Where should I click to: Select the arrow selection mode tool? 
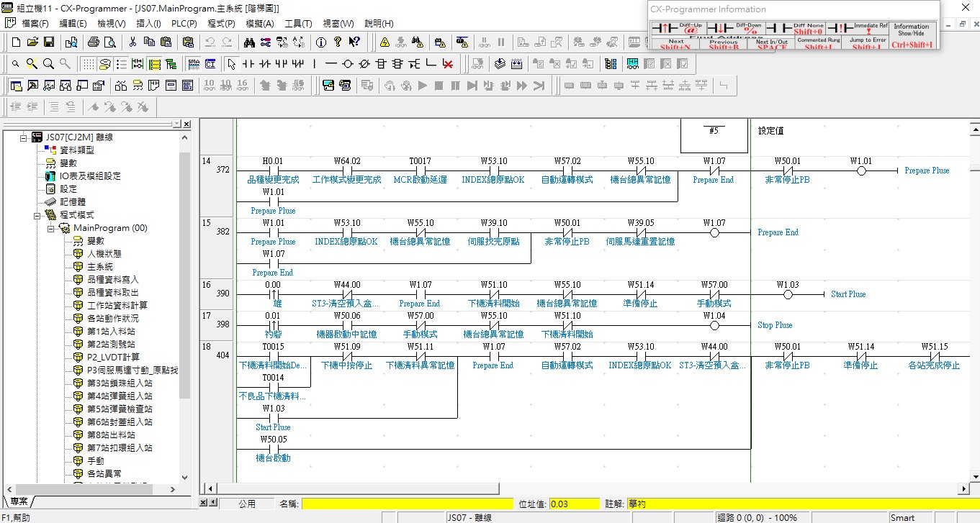(231, 64)
